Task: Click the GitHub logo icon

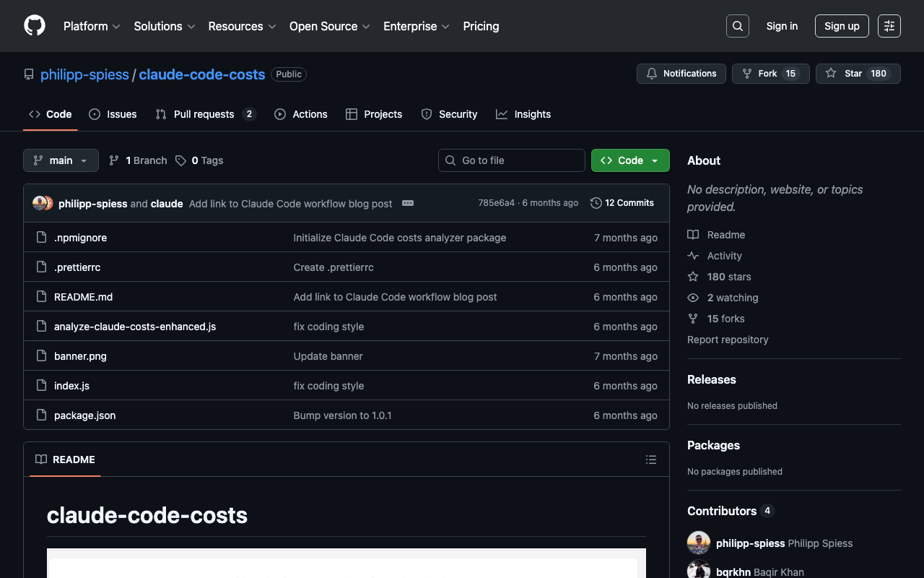Action: click(35, 26)
